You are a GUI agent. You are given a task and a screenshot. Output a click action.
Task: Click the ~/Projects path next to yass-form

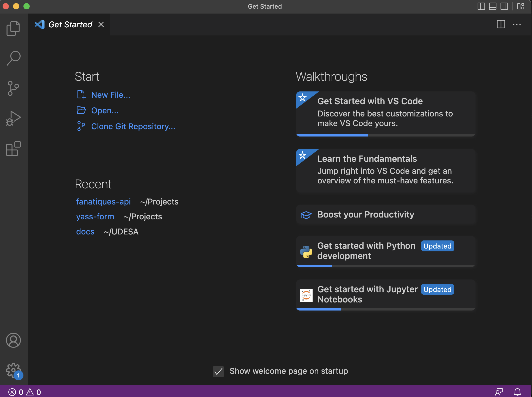[143, 216]
